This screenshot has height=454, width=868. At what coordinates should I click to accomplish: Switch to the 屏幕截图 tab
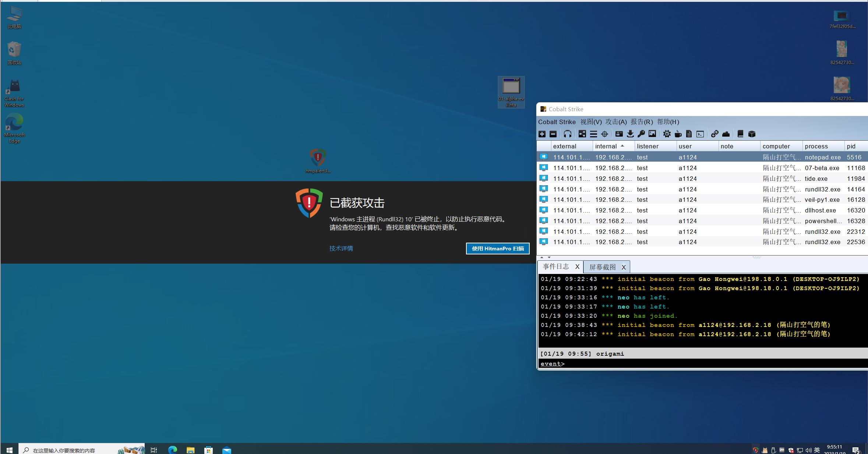[x=603, y=267]
